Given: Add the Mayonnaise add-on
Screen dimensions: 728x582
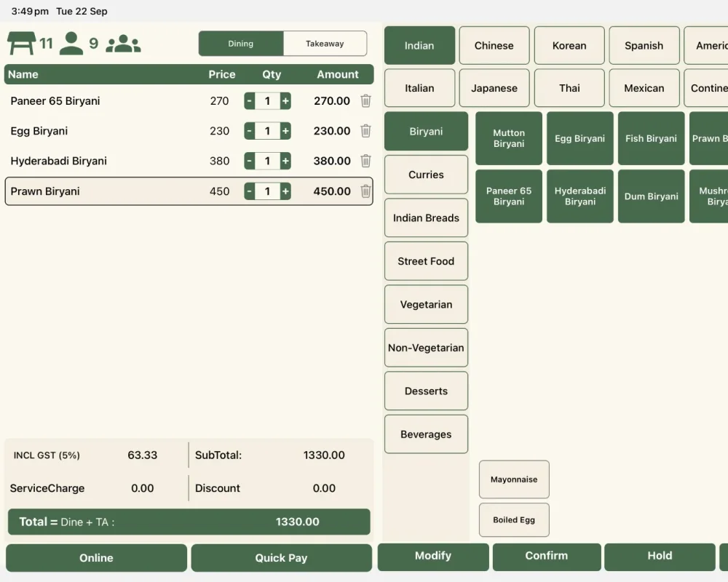Looking at the screenshot, I should [x=514, y=479].
